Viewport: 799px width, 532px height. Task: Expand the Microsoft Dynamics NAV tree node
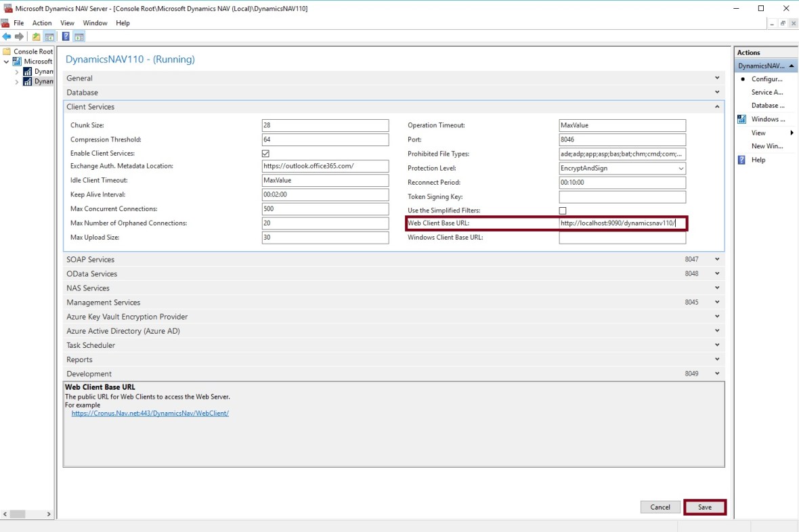point(7,62)
